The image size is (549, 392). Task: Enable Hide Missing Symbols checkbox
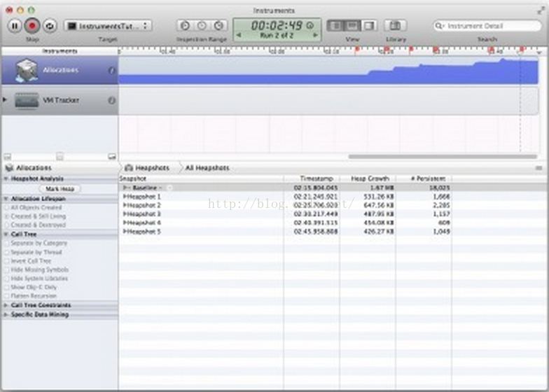pyautogui.click(x=7, y=270)
